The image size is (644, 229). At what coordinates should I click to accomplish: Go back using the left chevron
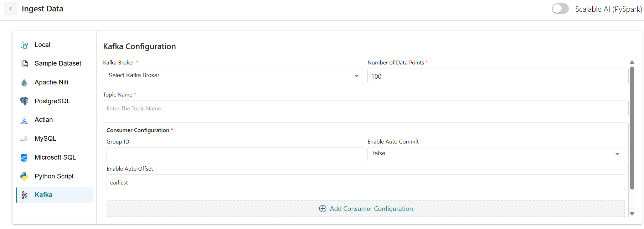10,9
